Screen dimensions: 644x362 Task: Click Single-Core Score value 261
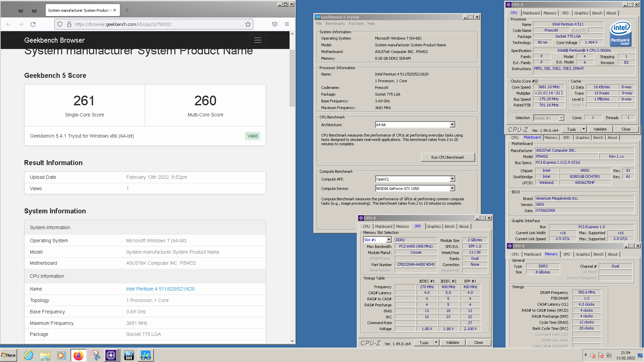pyautogui.click(x=84, y=101)
